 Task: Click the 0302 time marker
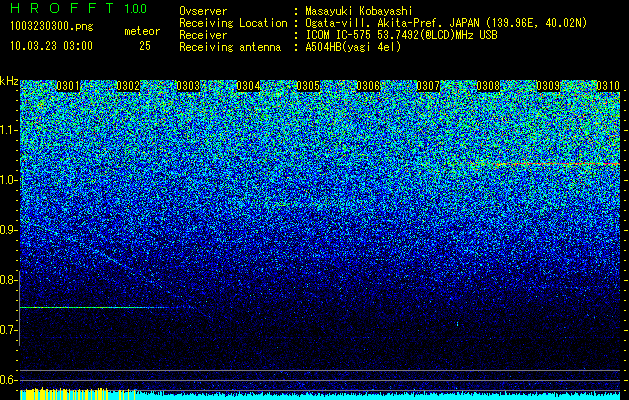coord(128,86)
